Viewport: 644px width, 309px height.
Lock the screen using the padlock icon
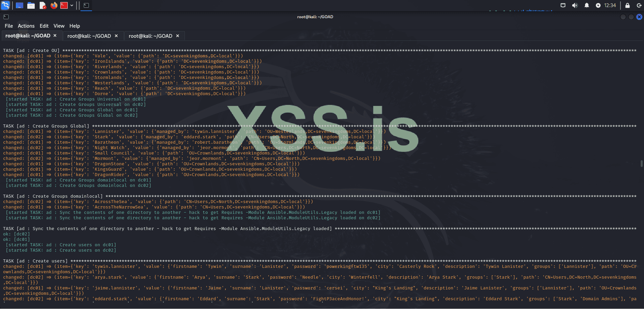627,5
